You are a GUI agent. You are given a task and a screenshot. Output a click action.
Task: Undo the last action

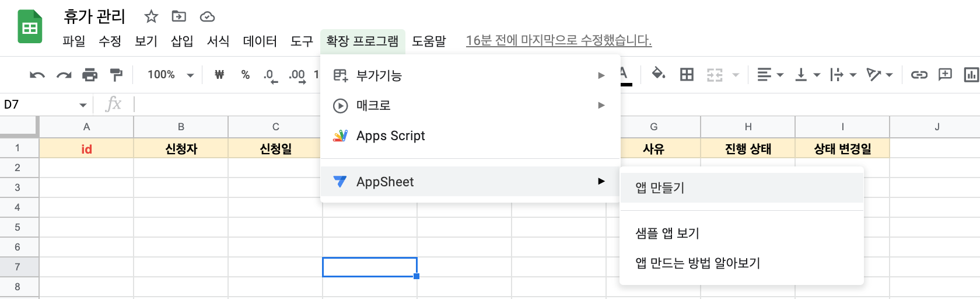[37, 75]
